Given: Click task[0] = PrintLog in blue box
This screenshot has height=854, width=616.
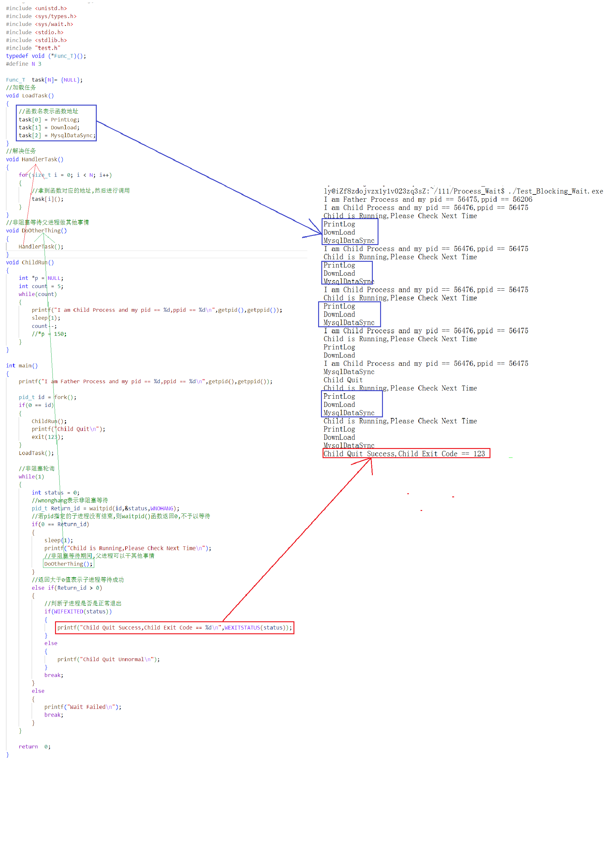Looking at the screenshot, I should pos(49,120).
